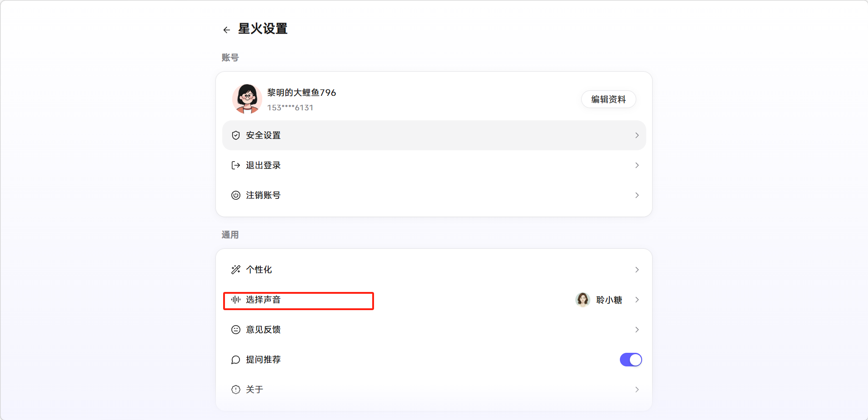Expand 个性化 using its right chevron

tap(637, 270)
